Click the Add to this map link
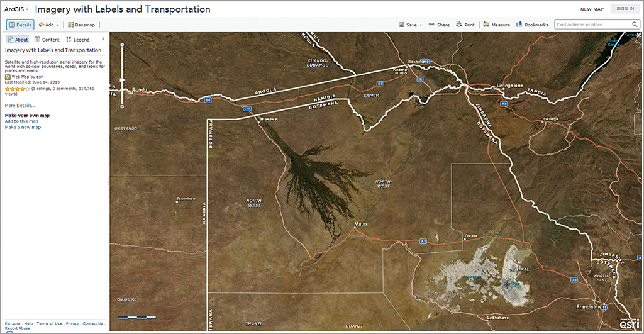644x334 pixels. pyautogui.click(x=21, y=121)
